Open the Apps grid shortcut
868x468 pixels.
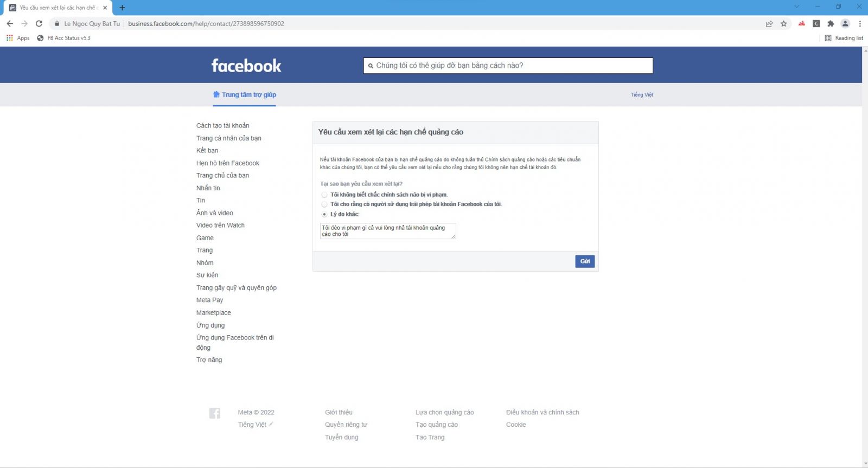pyautogui.click(x=18, y=38)
